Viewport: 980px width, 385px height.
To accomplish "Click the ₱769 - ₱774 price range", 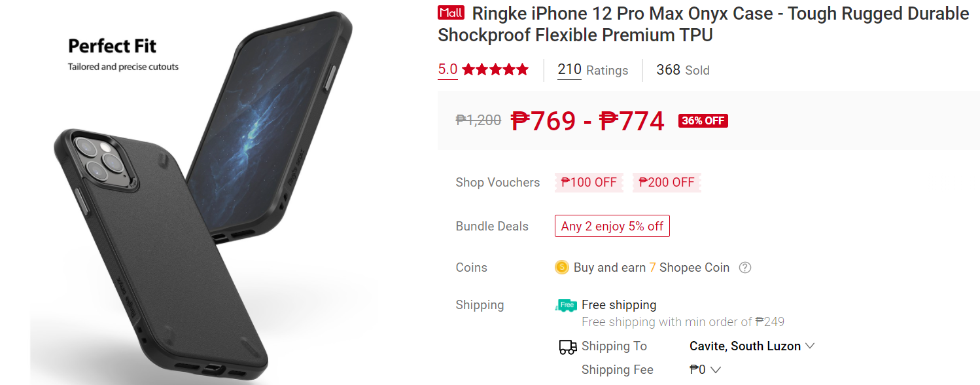I will [587, 120].
